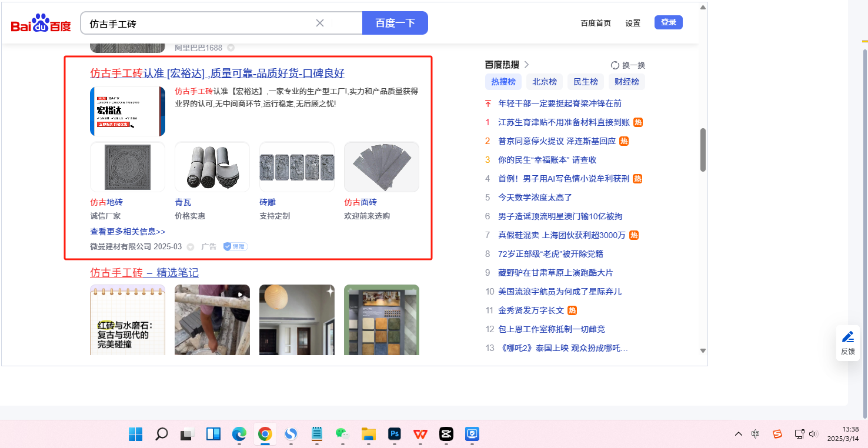Viewport: 868px width, 448px height.
Task: Open hot search 江苏生育津贴不用准备材料直接到账
Action: pos(564,122)
